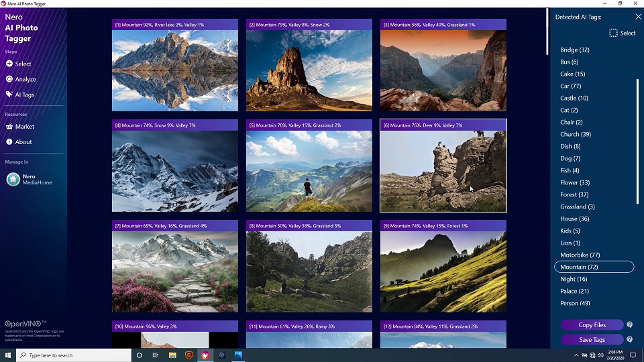Toggle the Select option in the tags panel
The image size is (644, 362).
(622, 33)
